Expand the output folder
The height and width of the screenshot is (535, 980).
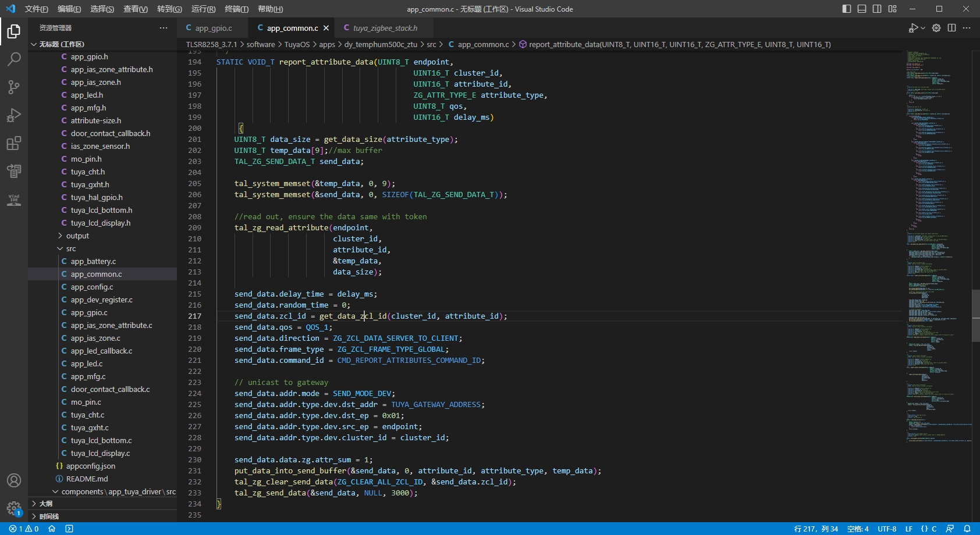pyautogui.click(x=77, y=236)
